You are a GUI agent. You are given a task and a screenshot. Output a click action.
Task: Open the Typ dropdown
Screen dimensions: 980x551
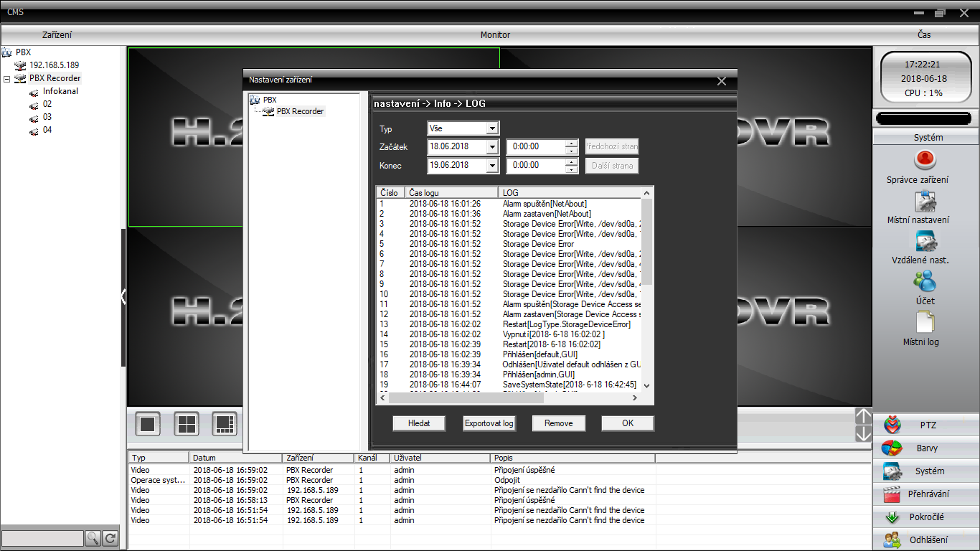pos(491,128)
